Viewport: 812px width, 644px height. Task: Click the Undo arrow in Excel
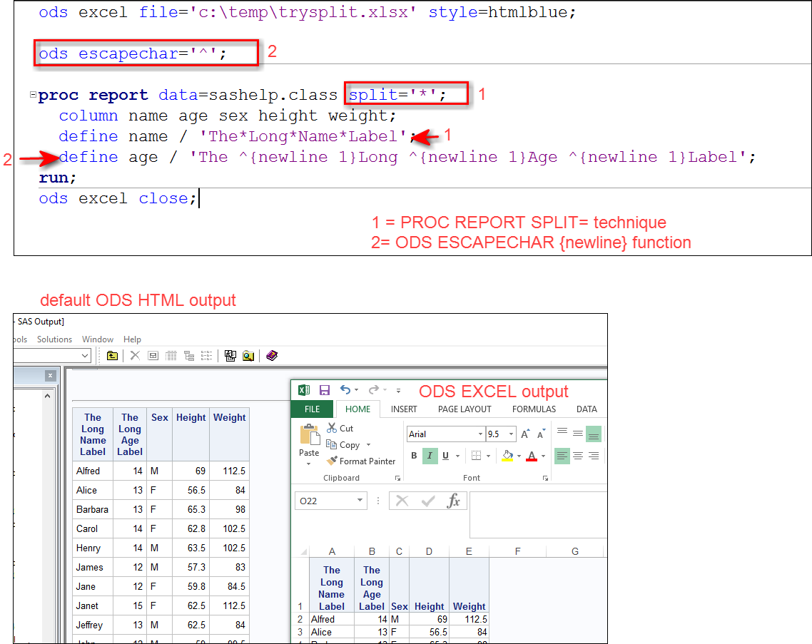(345, 390)
